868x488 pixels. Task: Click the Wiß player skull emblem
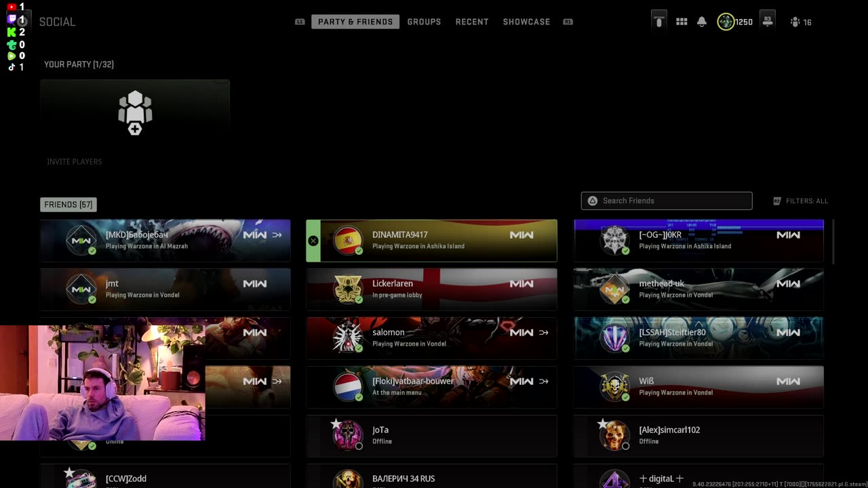click(x=614, y=387)
